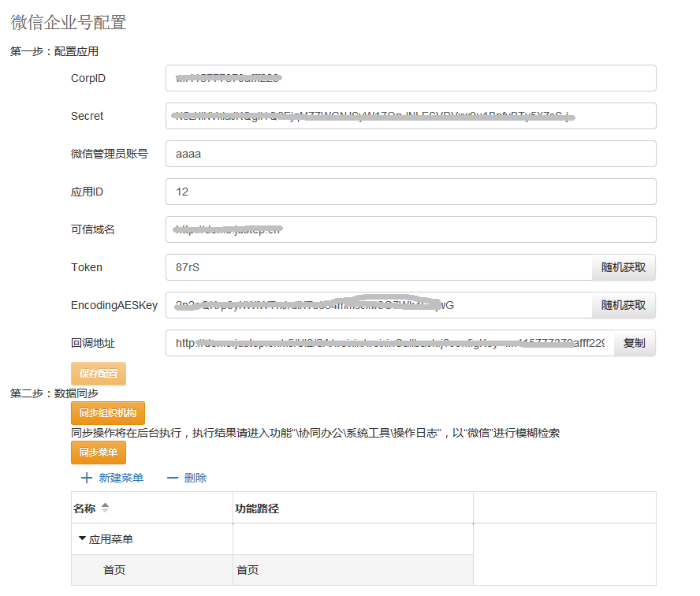Click the 微信企业号配置 page title
This screenshot has width=700, height=596.
(69, 22)
